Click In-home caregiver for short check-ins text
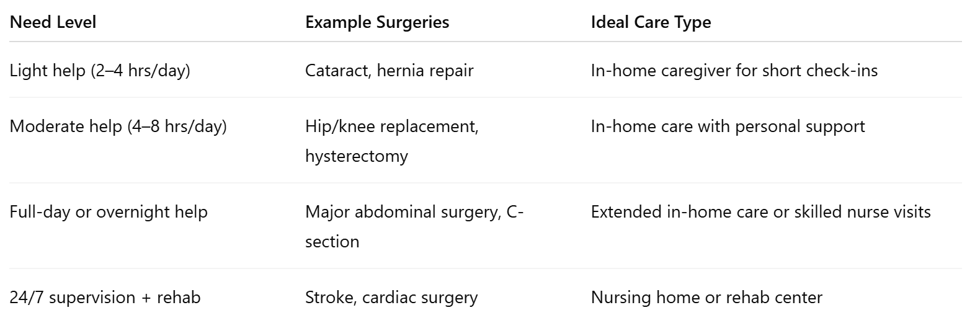 pyautogui.click(x=734, y=71)
